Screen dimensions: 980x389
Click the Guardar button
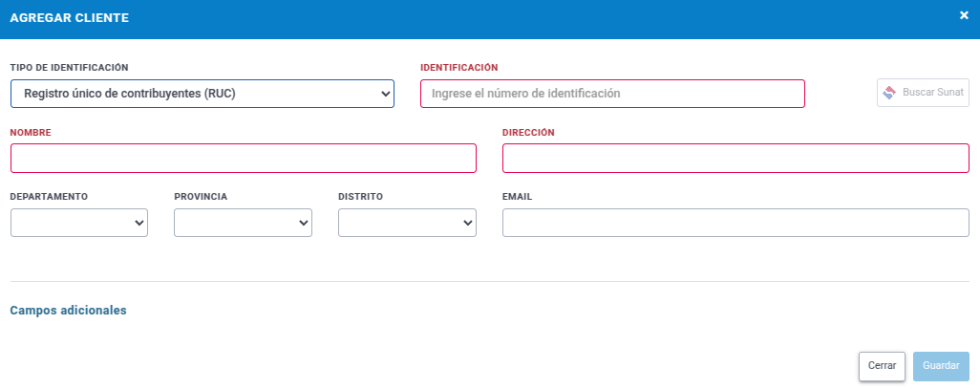[x=941, y=366]
